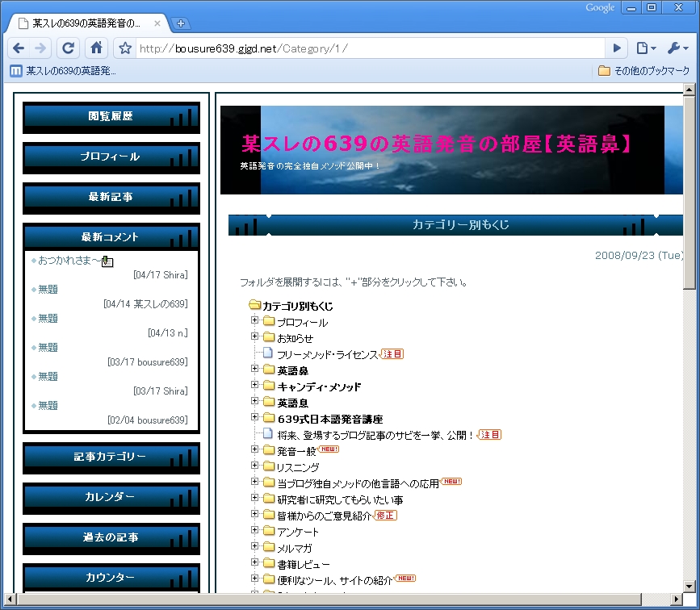Open the wrench settings menu
This screenshot has height=610, width=700.
[677, 48]
